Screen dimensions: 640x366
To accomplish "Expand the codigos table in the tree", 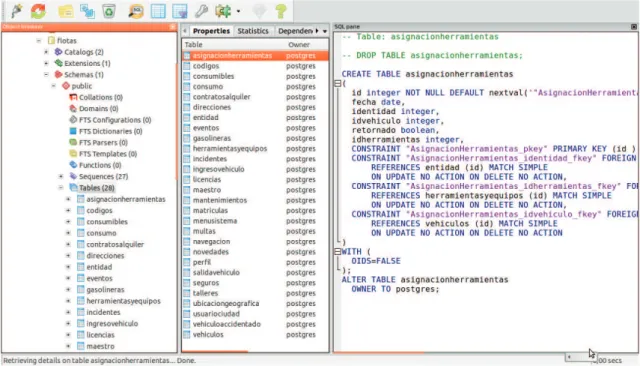I will (x=68, y=211).
